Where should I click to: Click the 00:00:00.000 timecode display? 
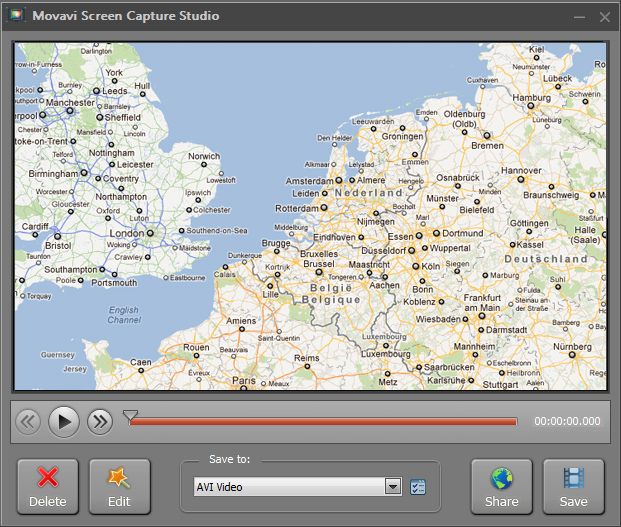tap(567, 422)
